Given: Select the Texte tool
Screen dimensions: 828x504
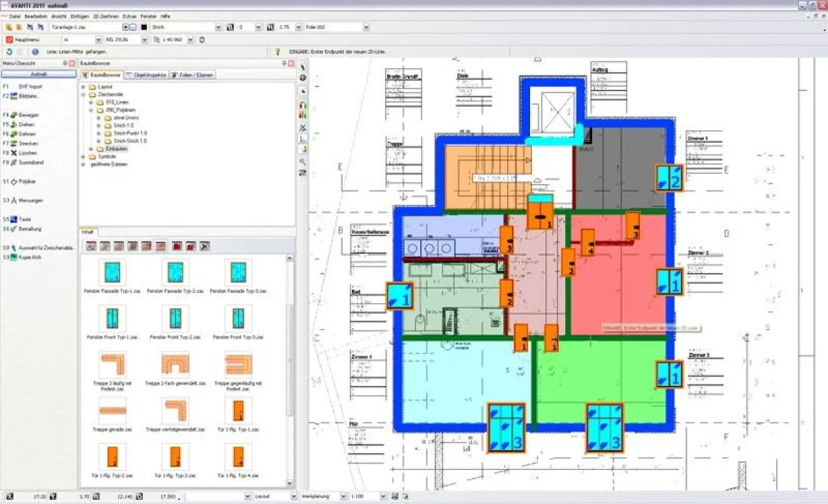Looking at the screenshot, I should coord(26,219).
